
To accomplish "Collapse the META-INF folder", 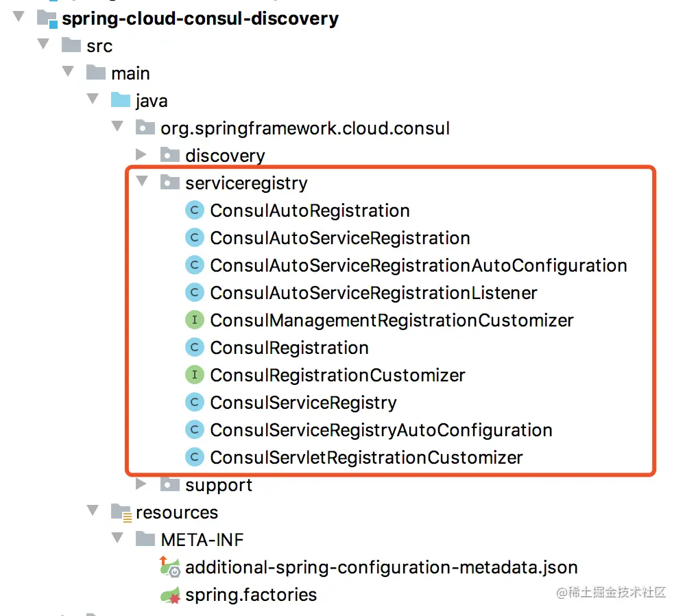I will tap(117, 539).
